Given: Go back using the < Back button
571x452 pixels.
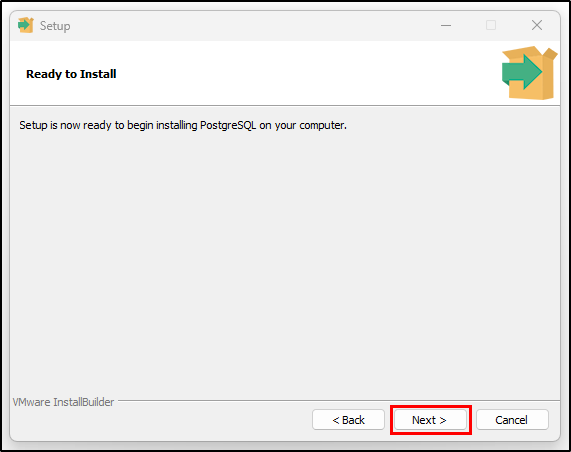Looking at the screenshot, I should (x=348, y=420).
